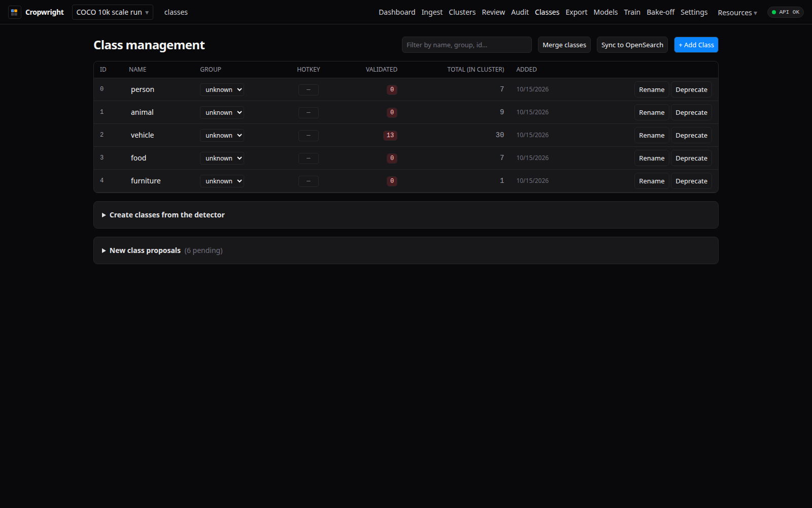Image resolution: width=812 pixels, height=508 pixels.
Task: Click the Cropwright logo icon
Action: coord(14,12)
